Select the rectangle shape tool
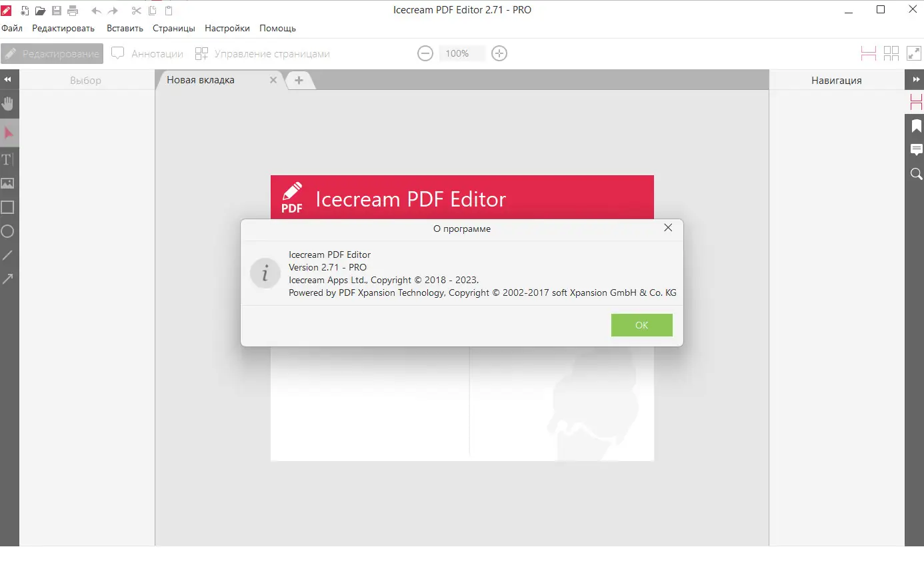 7,207
